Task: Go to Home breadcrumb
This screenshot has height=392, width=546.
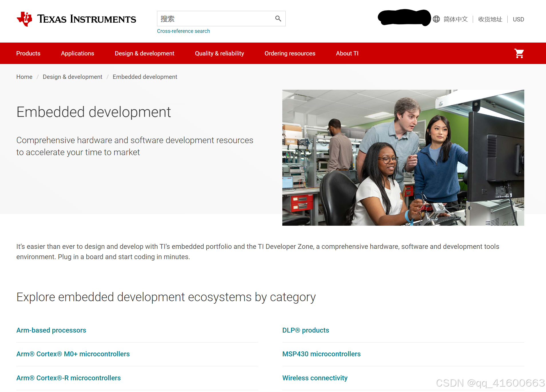Action: [24, 77]
